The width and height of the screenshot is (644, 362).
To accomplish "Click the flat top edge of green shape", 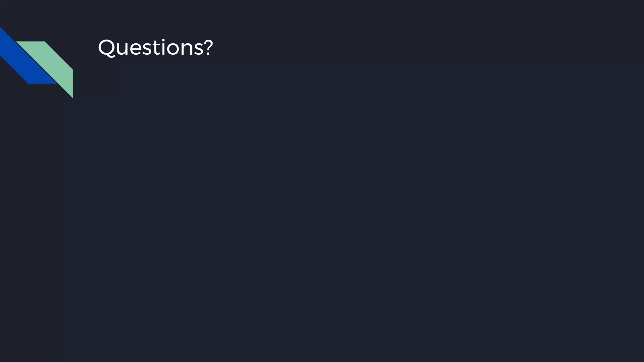I will tap(31, 42).
